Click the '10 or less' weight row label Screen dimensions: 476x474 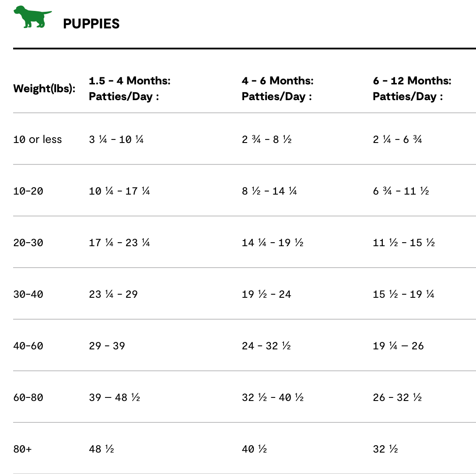[x=38, y=139]
